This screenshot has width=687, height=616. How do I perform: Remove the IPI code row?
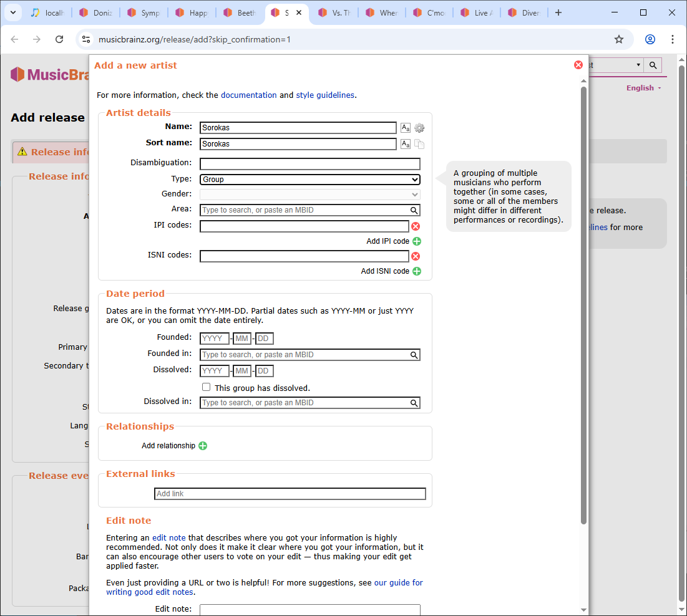pos(416,226)
